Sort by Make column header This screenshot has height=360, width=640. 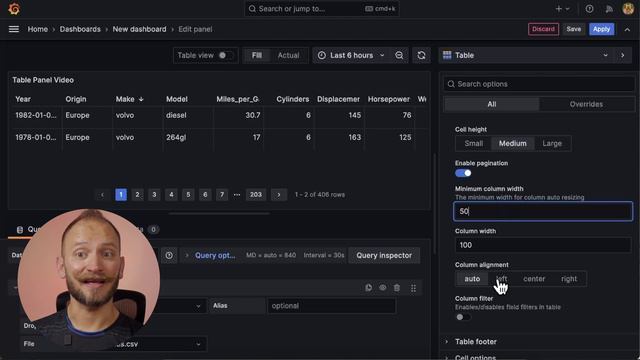pos(129,99)
